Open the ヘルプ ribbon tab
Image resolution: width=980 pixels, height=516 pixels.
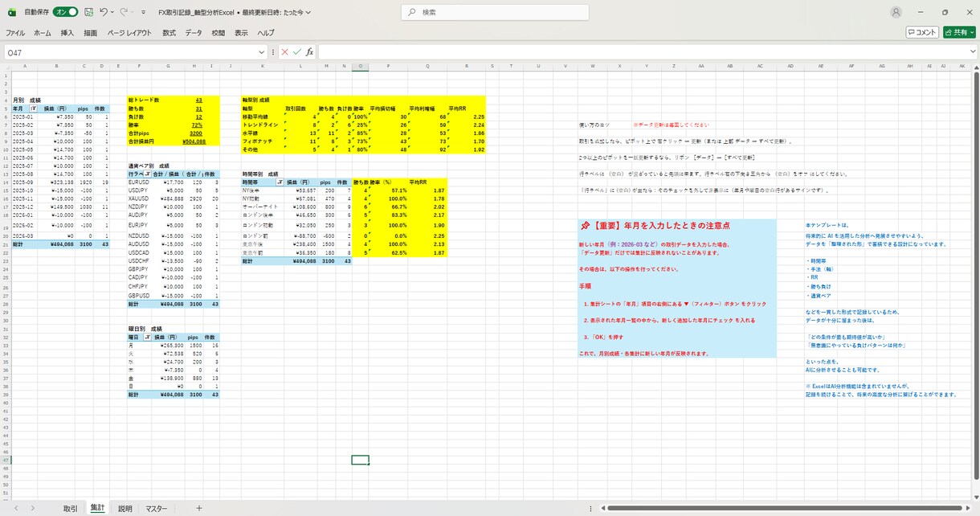coord(266,33)
